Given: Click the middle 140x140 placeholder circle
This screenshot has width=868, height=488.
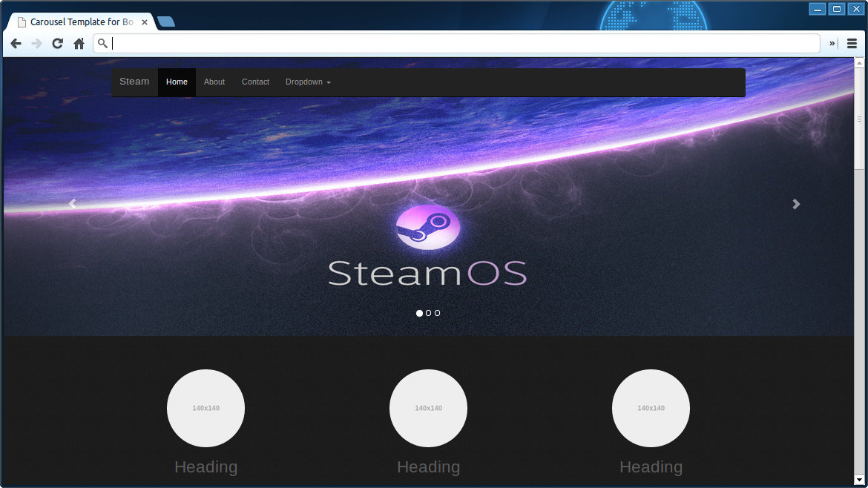Looking at the screenshot, I should 429,409.
